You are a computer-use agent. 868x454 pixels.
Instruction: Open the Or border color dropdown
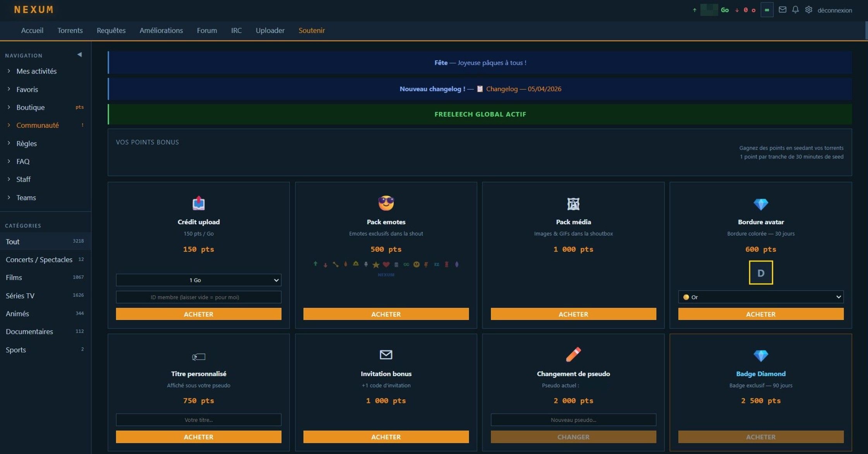(x=761, y=297)
